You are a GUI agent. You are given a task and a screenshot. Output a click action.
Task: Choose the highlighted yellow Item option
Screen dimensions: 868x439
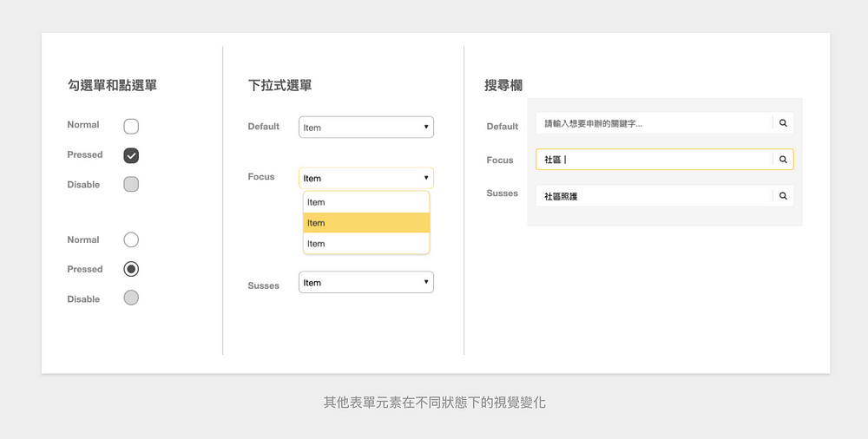[366, 223]
